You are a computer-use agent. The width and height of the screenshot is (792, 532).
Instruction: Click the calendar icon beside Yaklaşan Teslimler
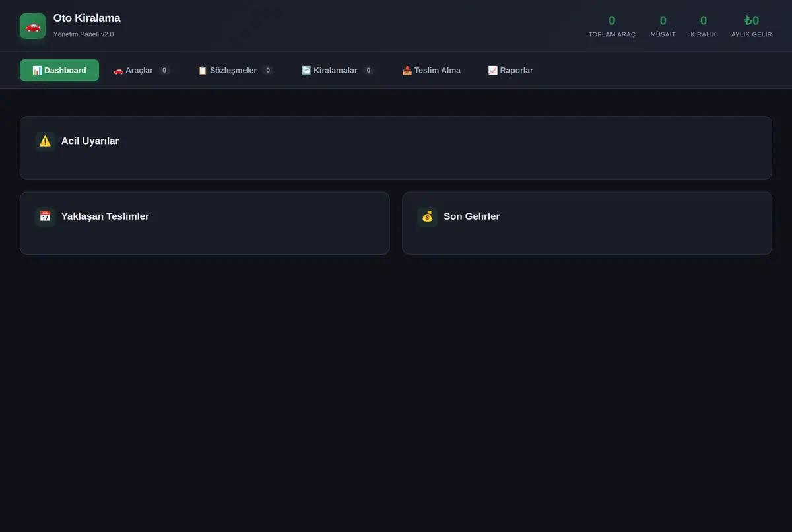[x=45, y=216]
